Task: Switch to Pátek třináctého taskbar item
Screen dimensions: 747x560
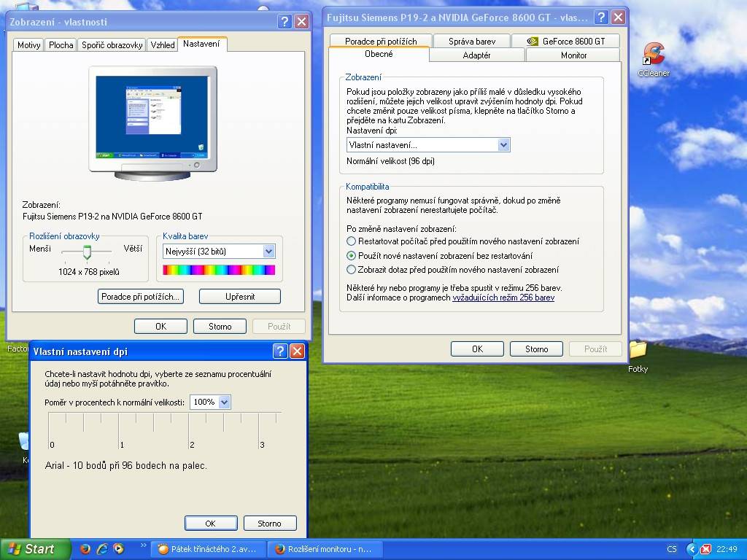Action: tap(209, 549)
